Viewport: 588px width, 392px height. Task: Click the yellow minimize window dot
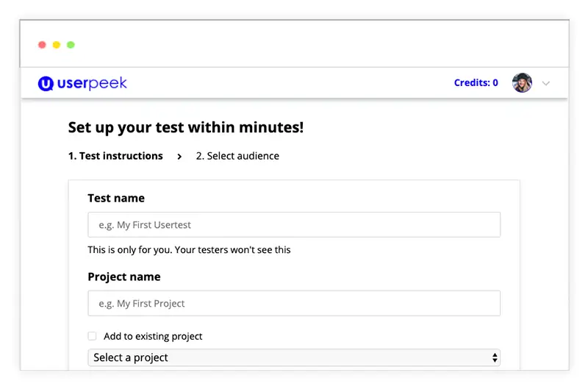(x=57, y=45)
